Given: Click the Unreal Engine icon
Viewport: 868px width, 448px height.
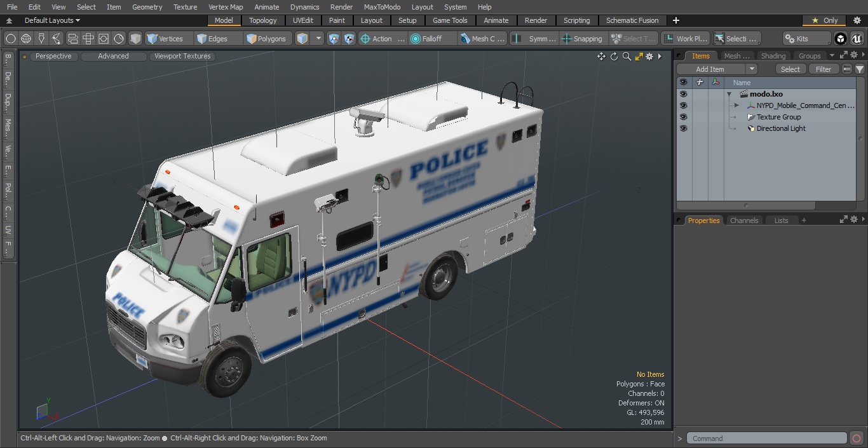Looking at the screenshot, I should (857, 39).
